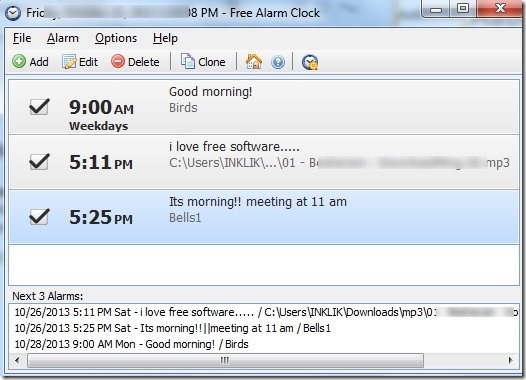Click the Add alarm button

[30, 62]
